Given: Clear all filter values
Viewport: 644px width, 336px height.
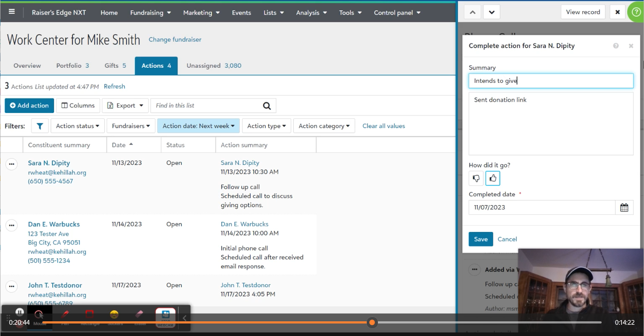Looking at the screenshot, I should [384, 126].
